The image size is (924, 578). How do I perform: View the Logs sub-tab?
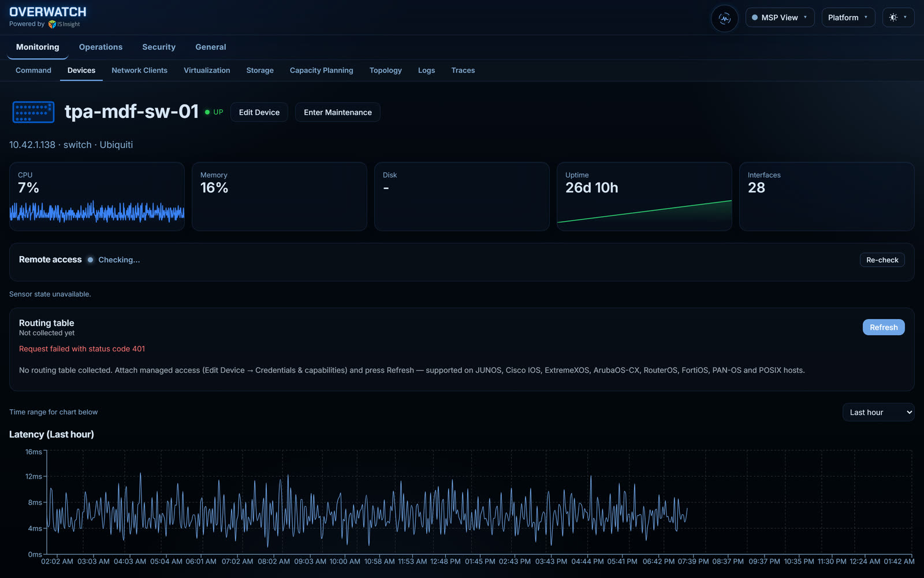click(426, 71)
